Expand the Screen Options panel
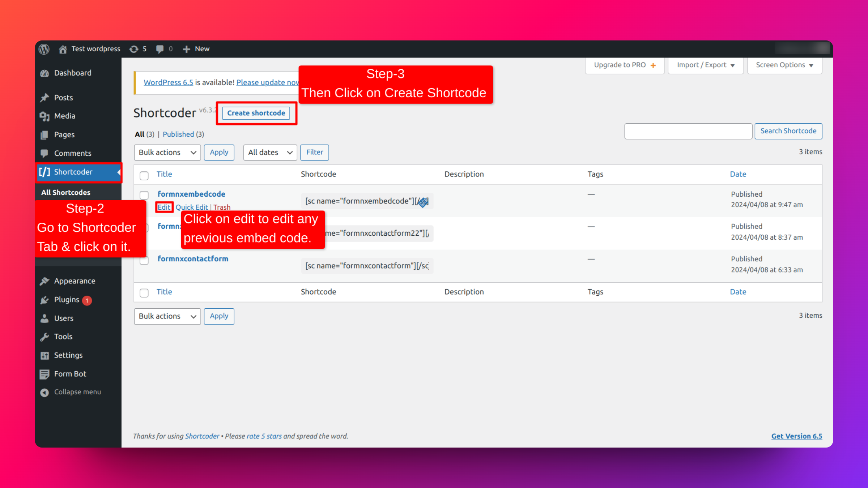 pyautogui.click(x=784, y=65)
